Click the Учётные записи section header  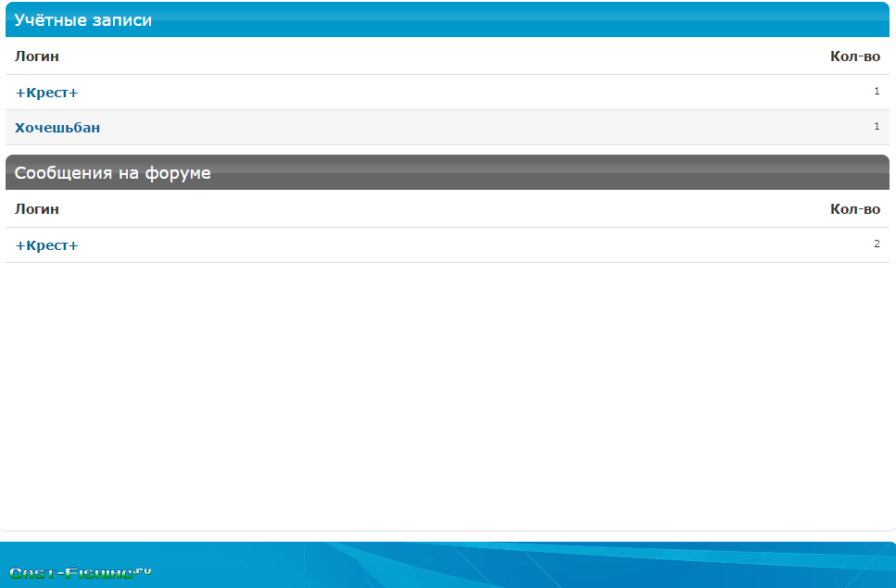tap(83, 20)
